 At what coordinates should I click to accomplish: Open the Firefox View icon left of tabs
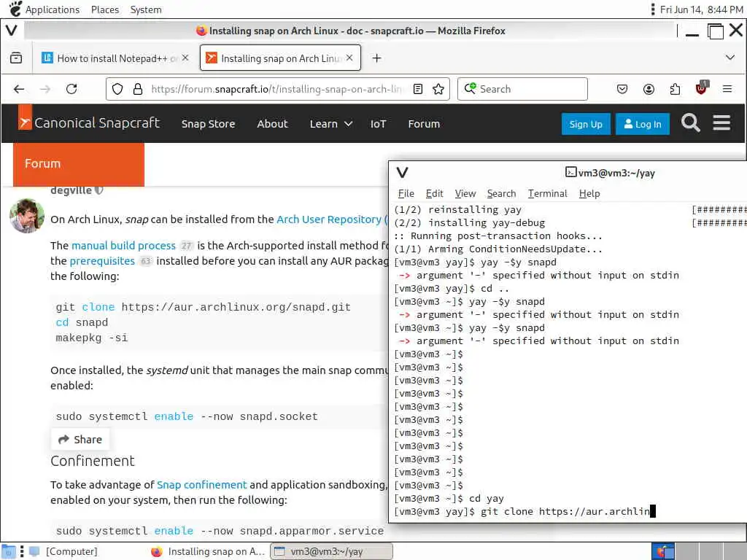16,58
